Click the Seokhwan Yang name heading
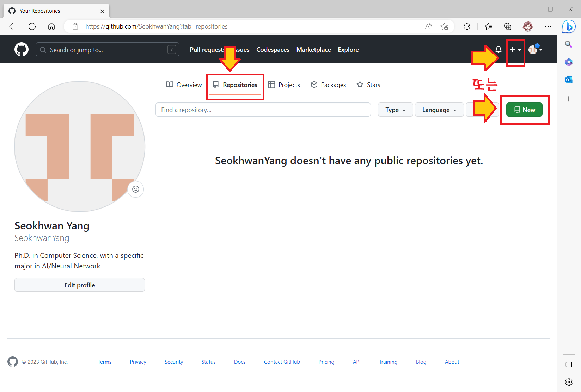Image resolution: width=581 pixels, height=392 pixels. 52,226
